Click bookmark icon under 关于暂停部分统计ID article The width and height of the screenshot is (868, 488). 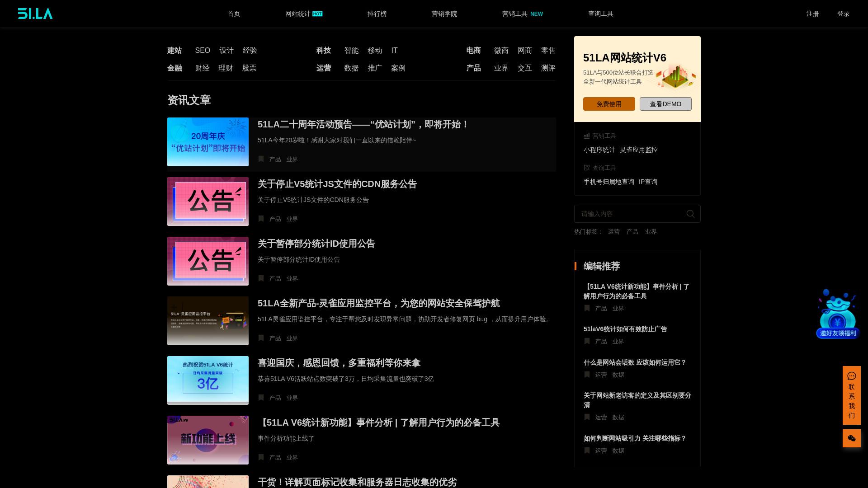click(261, 278)
